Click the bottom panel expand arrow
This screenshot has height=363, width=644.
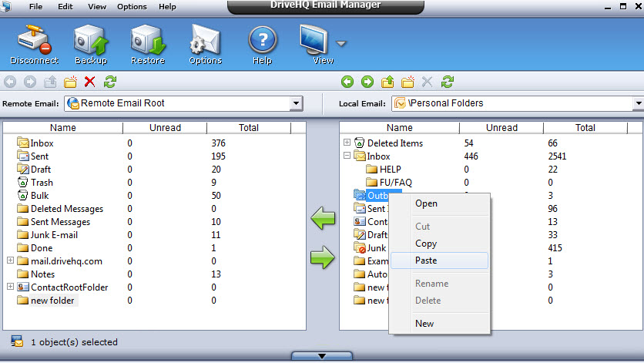pyautogui.click(x=321, y=355)
